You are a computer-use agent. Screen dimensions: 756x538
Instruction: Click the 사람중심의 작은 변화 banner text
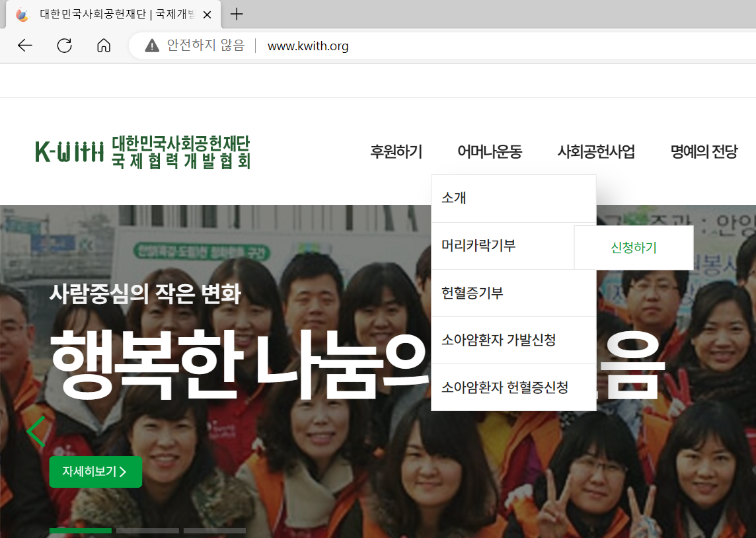tap(145, 293)
